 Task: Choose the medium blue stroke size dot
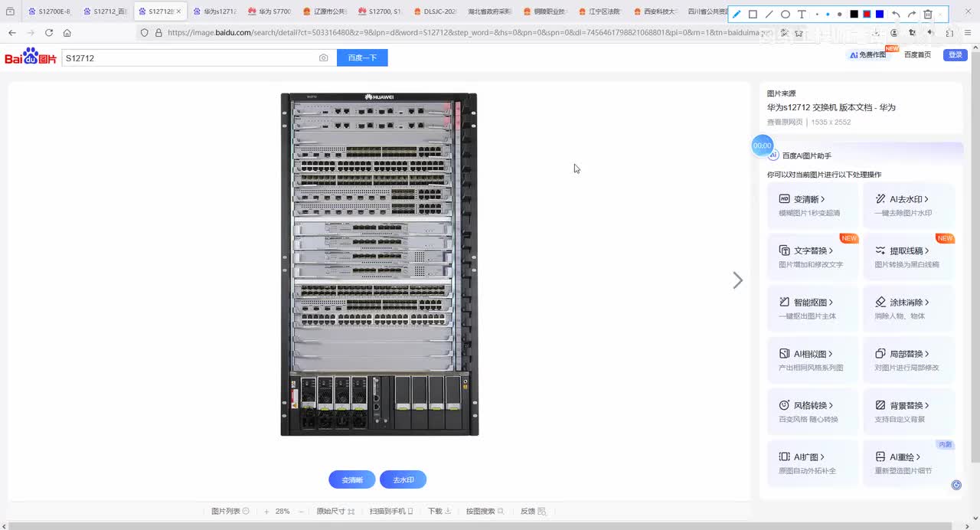(x=828, y=15)
